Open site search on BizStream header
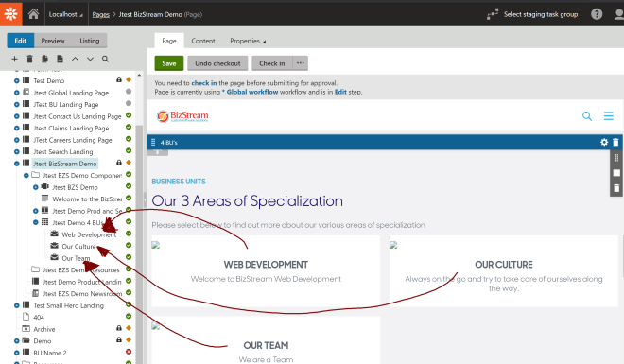 587,116
